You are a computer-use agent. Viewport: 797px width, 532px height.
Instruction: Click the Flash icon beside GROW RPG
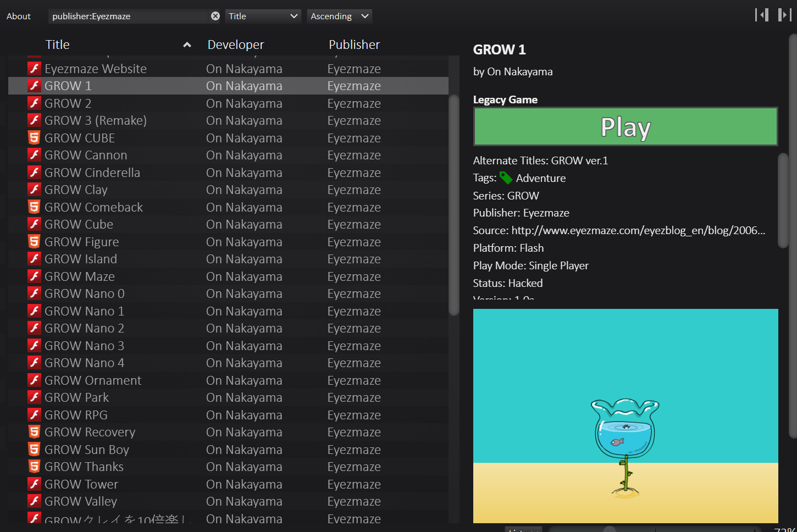point(34,415)
